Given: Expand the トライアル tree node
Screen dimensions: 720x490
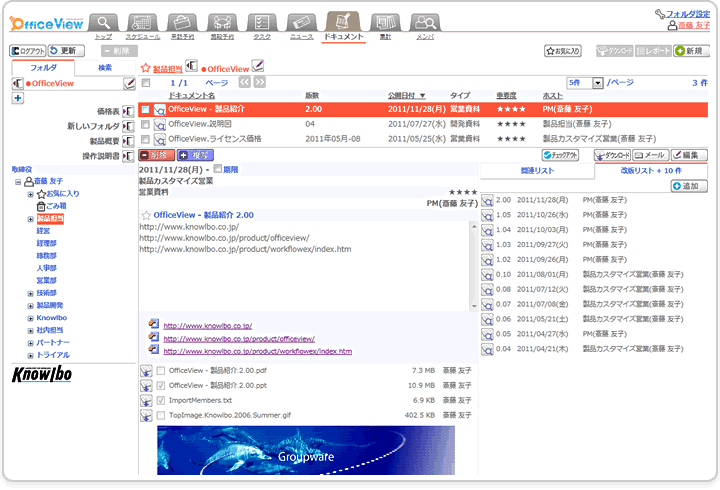Looking at the screenshot, I should pyautogui.click(x=30, y=355).
